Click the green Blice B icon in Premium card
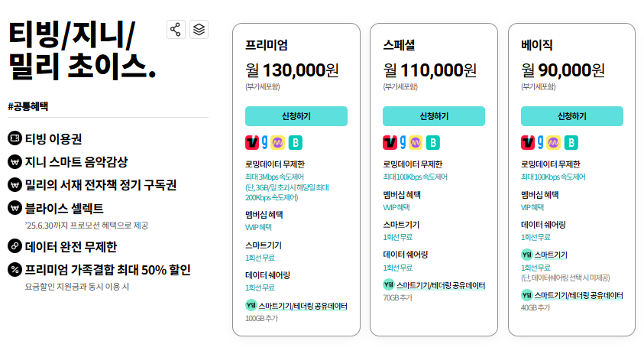Screen dimensions: 644x354 coord(296,143)
